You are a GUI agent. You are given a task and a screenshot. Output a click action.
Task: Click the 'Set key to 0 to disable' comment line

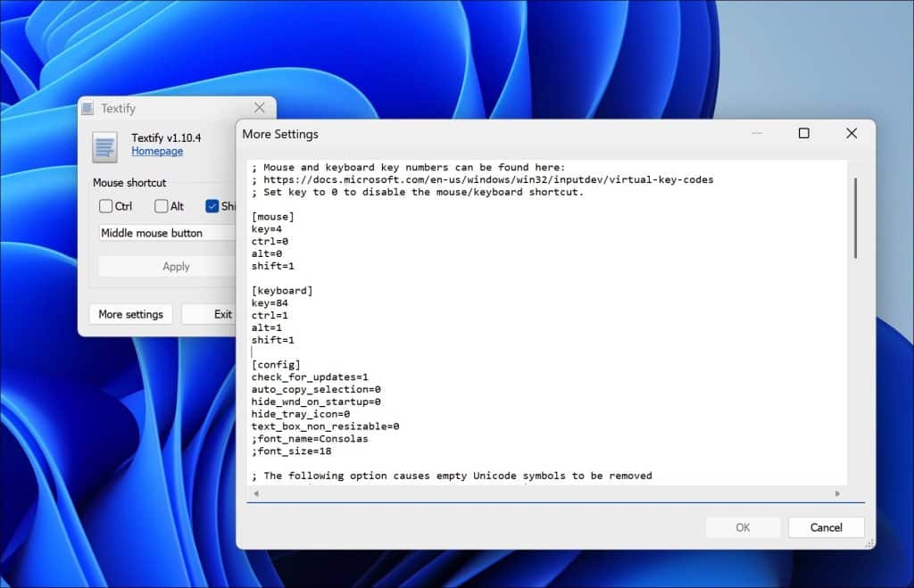[x=418, y=192]
